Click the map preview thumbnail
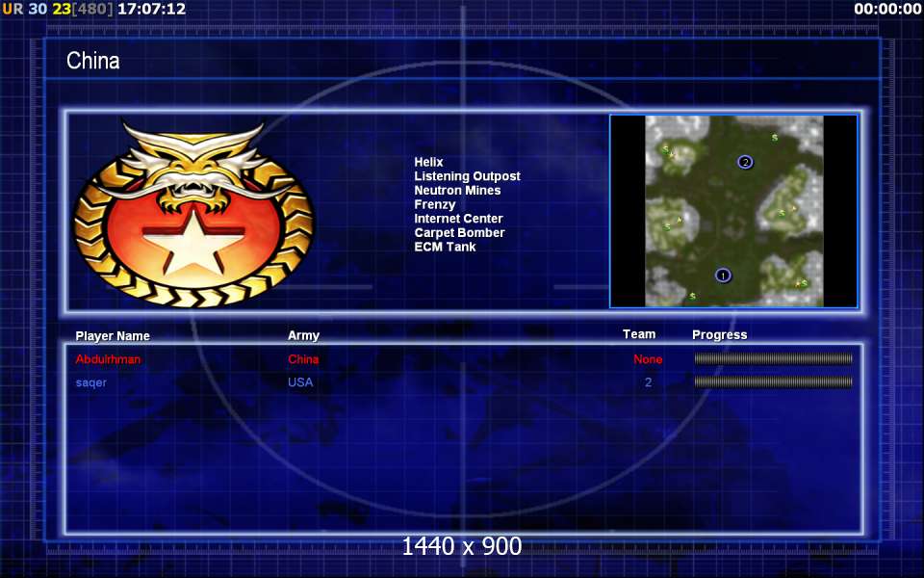This screenshot has height=578, width=924. click(733, 211)
